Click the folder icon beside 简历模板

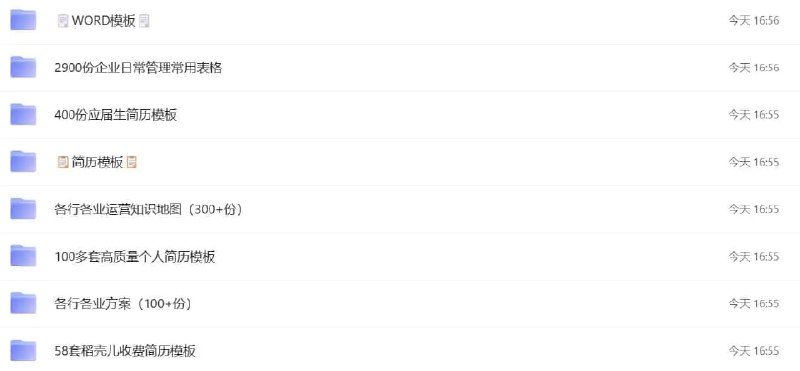click(x=23, y=162)
